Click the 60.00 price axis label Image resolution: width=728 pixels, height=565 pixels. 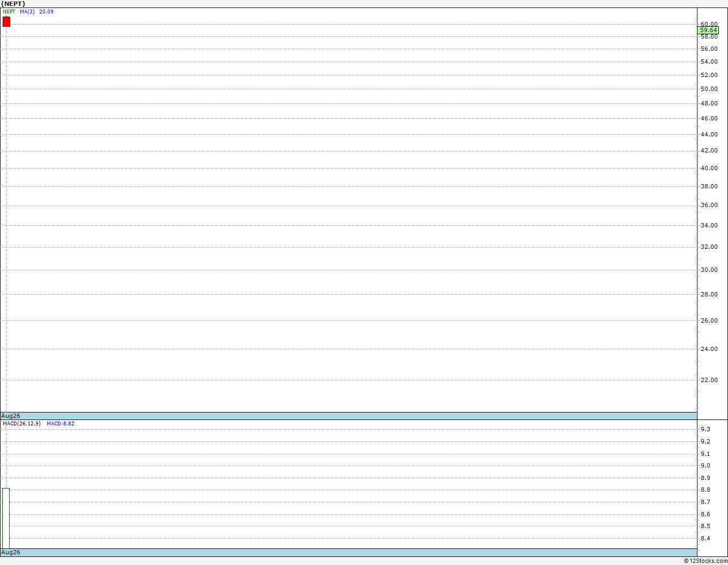coord(709,24)
